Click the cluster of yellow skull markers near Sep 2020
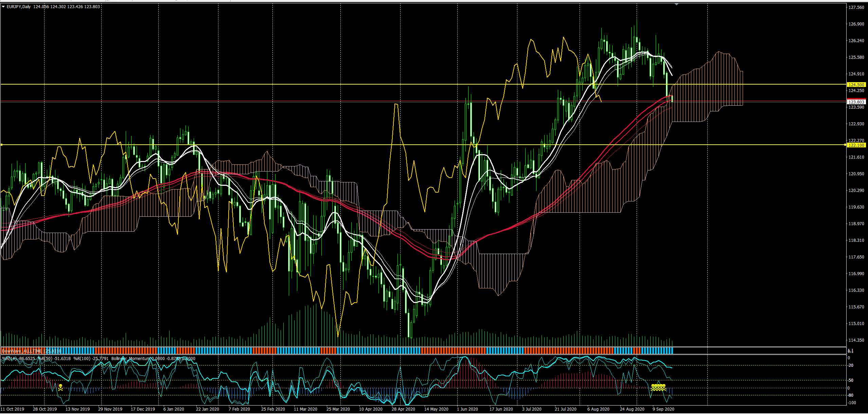The image size is (868, 414). click(x=658, y=387)
